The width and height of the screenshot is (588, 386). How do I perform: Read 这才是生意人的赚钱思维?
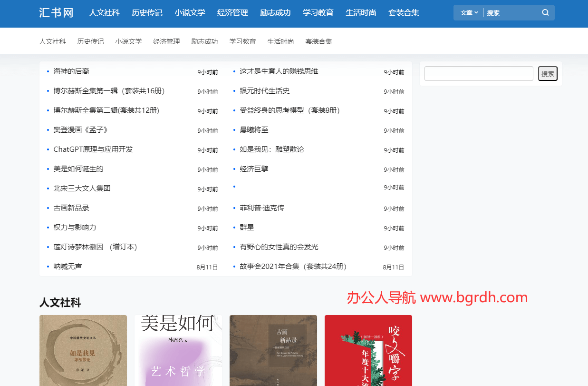tap(280, 71)
